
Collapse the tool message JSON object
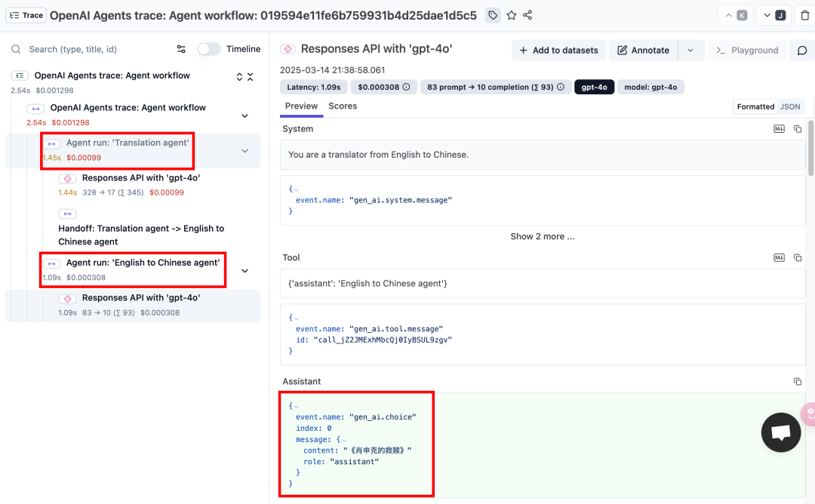tap(297, 318)
